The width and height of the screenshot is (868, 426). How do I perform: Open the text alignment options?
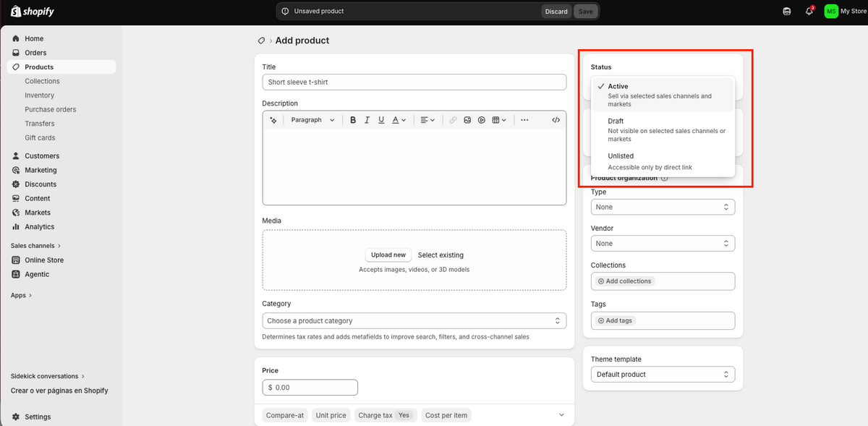[427, 120]
